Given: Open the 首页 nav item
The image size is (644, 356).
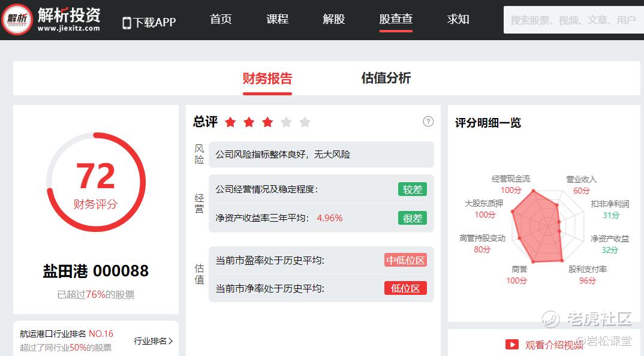Looking at the screenshot, I should coord(221,19).
